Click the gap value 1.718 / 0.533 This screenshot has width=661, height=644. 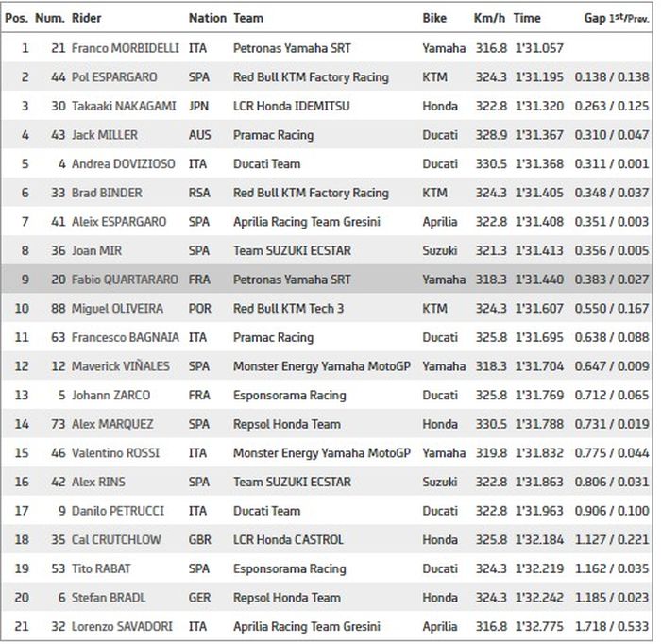coord(612,626)
